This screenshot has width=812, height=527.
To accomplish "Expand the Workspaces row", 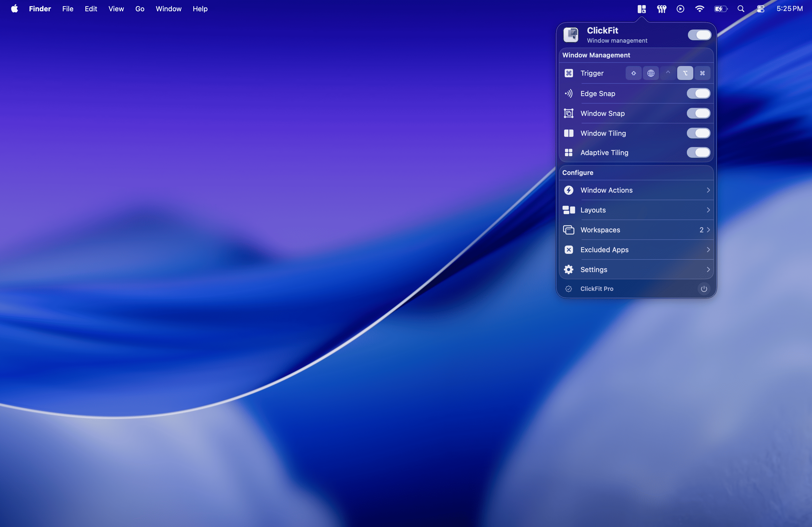I will click(x=636, y=230).
